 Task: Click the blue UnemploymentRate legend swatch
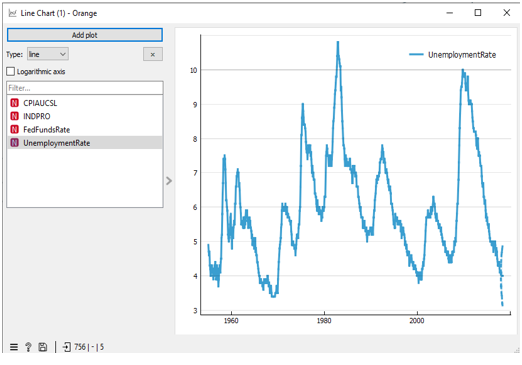pyautogui.click(x=416, y=54)
